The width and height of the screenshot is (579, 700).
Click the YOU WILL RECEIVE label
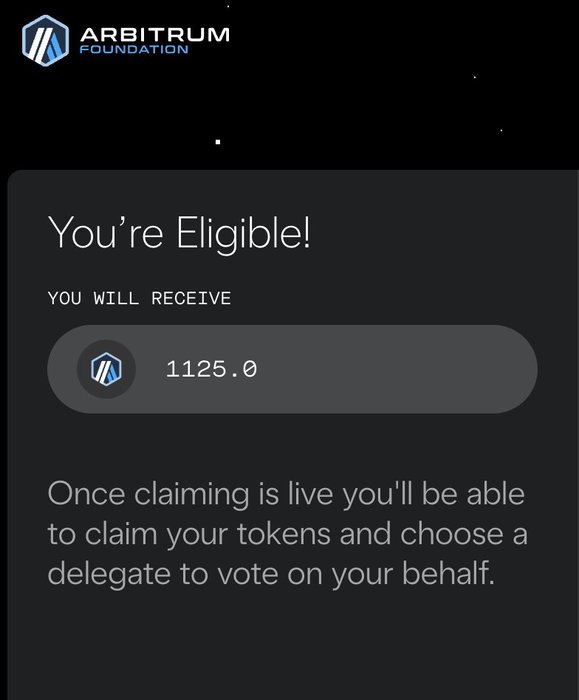coord(139,298)
